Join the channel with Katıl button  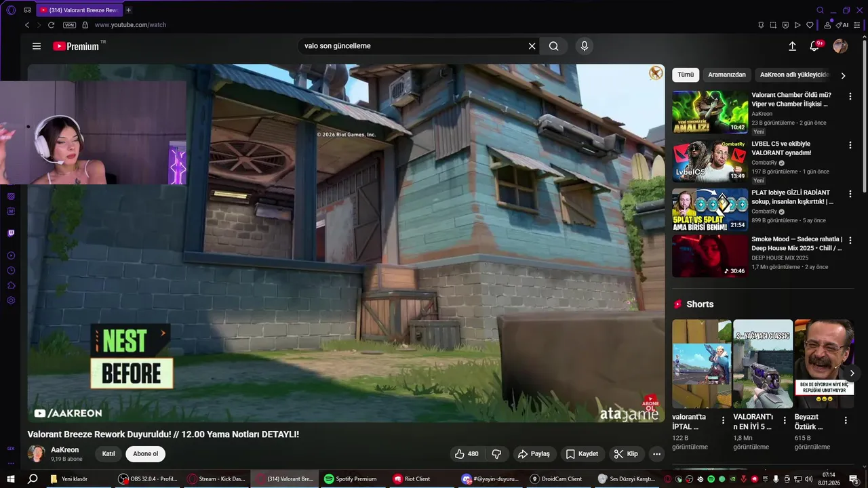[x=108, y=454]
